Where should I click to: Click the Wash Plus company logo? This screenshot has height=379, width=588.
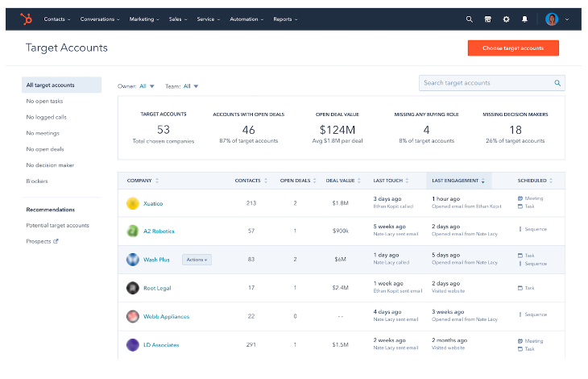(x=132, y=260)
